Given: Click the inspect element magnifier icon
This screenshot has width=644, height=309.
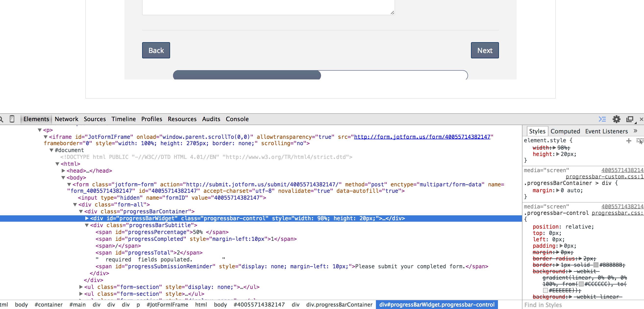Looking at the screenshot, I should (1, 119).
